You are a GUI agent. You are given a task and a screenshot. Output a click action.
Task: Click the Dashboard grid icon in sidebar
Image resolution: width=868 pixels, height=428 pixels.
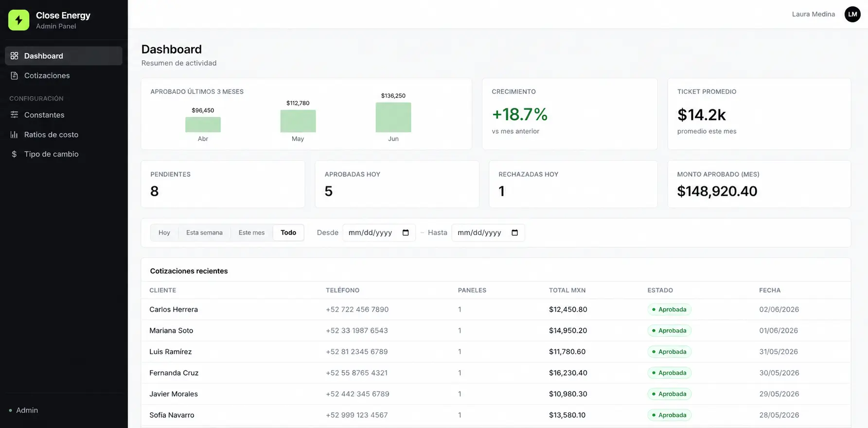click(x=14, y=56)
